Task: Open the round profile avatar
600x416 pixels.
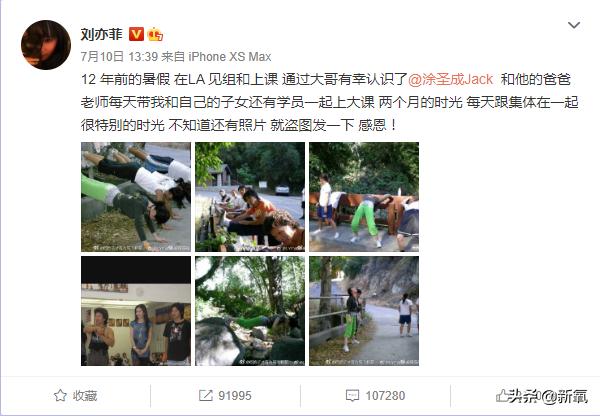Action: (46, 45)
